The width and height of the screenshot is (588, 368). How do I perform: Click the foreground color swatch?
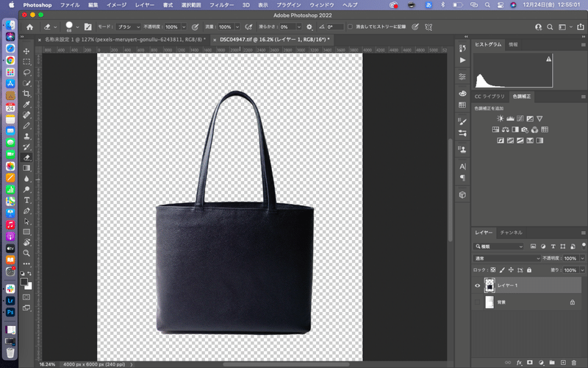point(24,281)
